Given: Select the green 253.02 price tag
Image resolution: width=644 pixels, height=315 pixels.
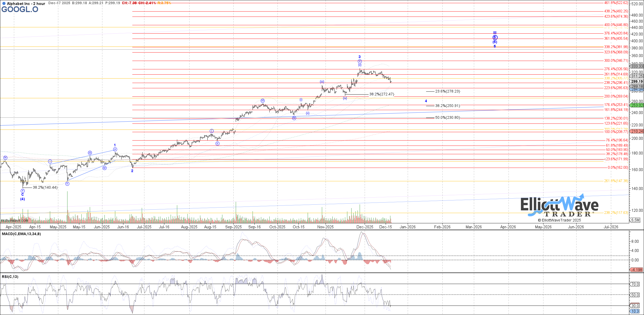Looking at the screenshot, I should click(637, 105).
